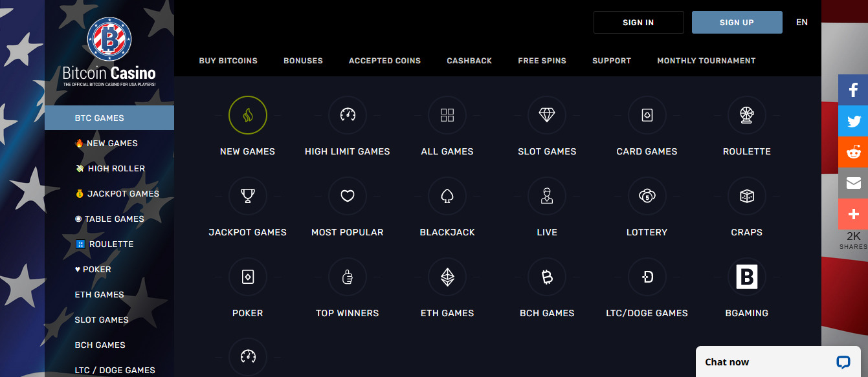This screenshot has height=377, width=868.
Task: Select the All Games grid icon
Action: pos(447,115)
